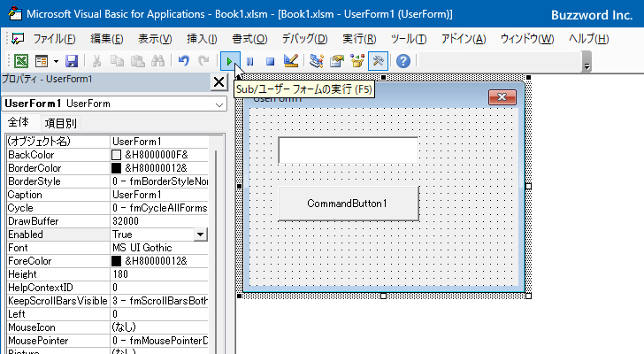Switch to Microsoft Excel view icon
Image resolution: width=644 pixels, height=354 pixels.
tap(21, 61)
